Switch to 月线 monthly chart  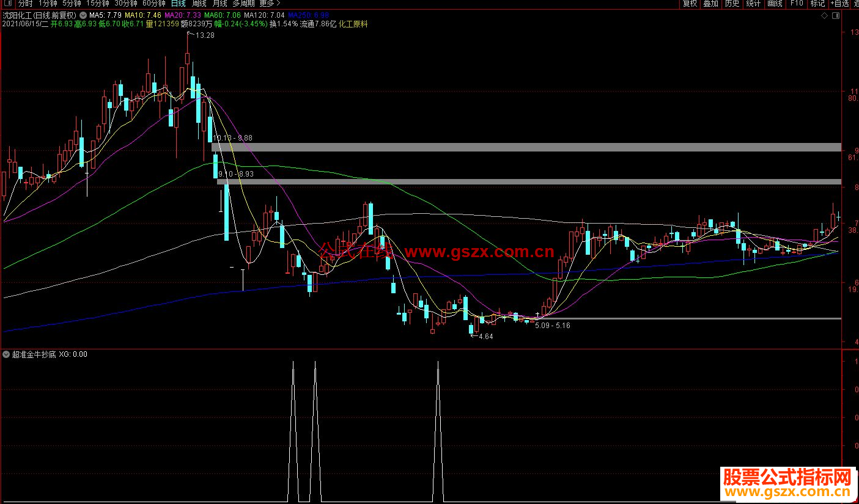click(219, 4)
